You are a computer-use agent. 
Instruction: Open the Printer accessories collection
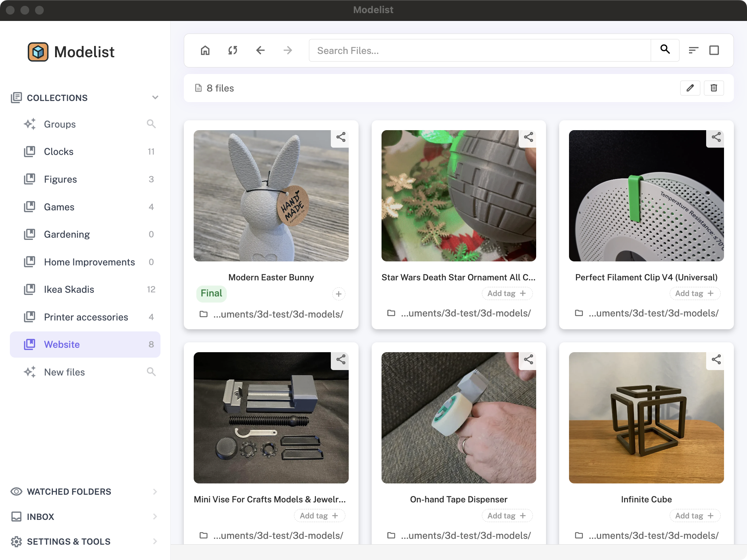pyautogui.click(x=86, y=317)
